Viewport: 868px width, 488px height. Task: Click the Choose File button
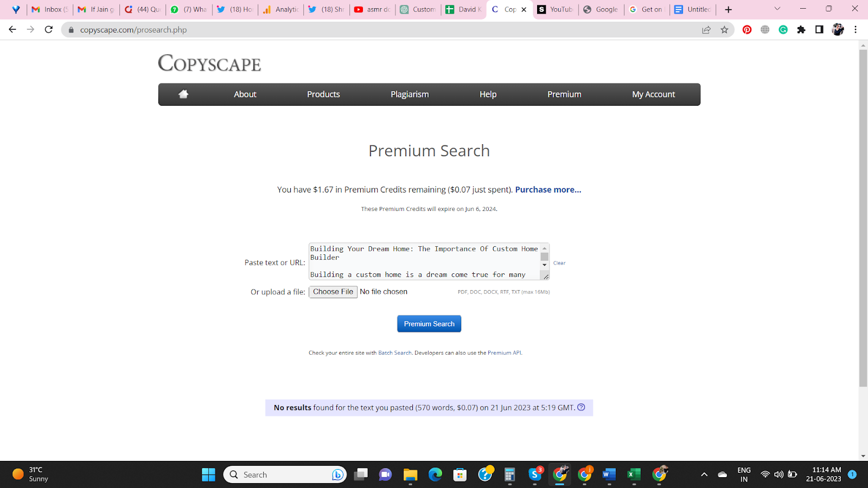coord(333,292)
